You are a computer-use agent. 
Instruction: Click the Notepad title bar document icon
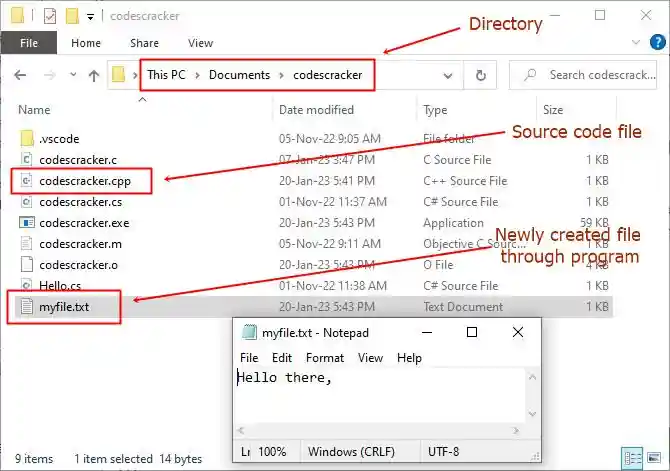coord(249,332)
